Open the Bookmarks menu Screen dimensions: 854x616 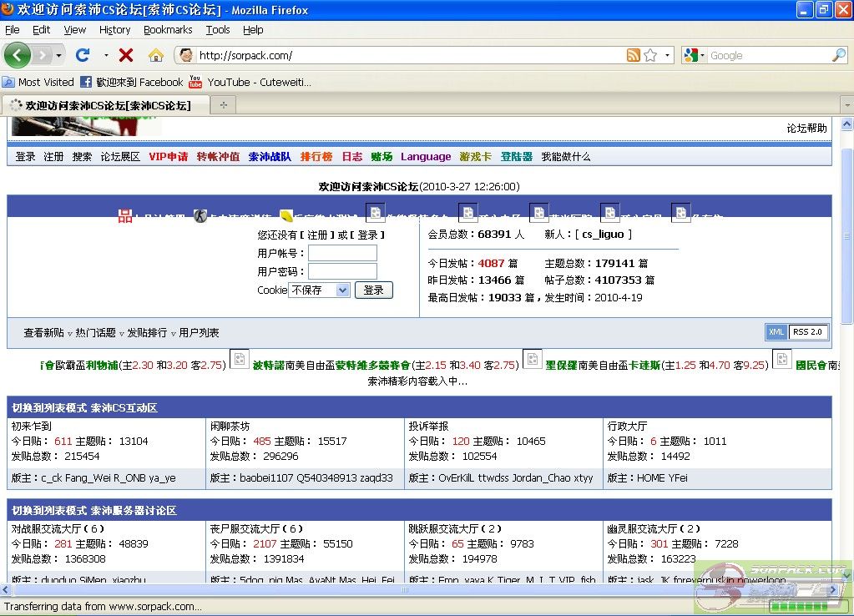(x=168, y=30)
